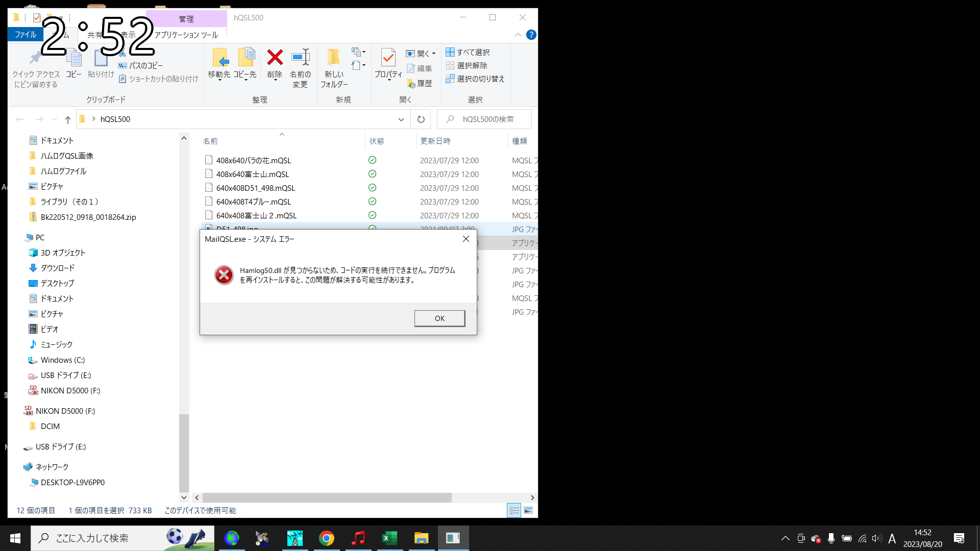
Task: Open the Application Tools (アプリケーション ツール) tab
Action: (x=186, y=35)
